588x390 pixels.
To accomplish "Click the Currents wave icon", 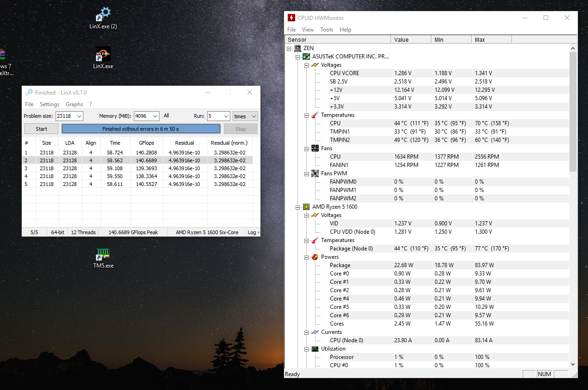I will pos(315,332).
